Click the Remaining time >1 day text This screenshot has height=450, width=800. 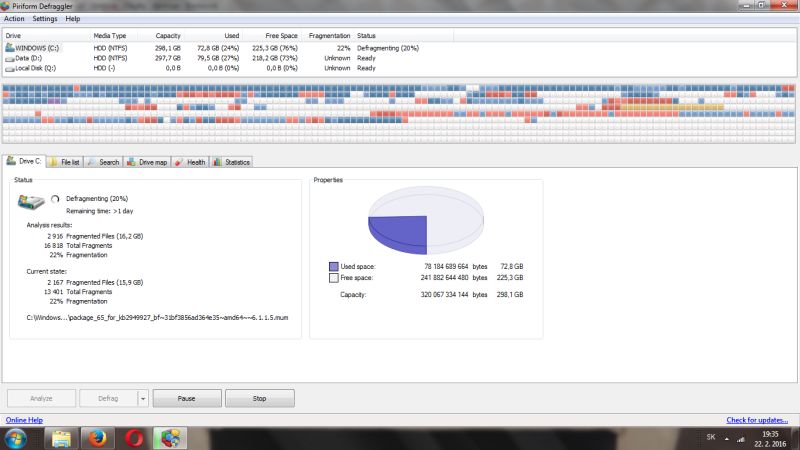click(99, 211)
